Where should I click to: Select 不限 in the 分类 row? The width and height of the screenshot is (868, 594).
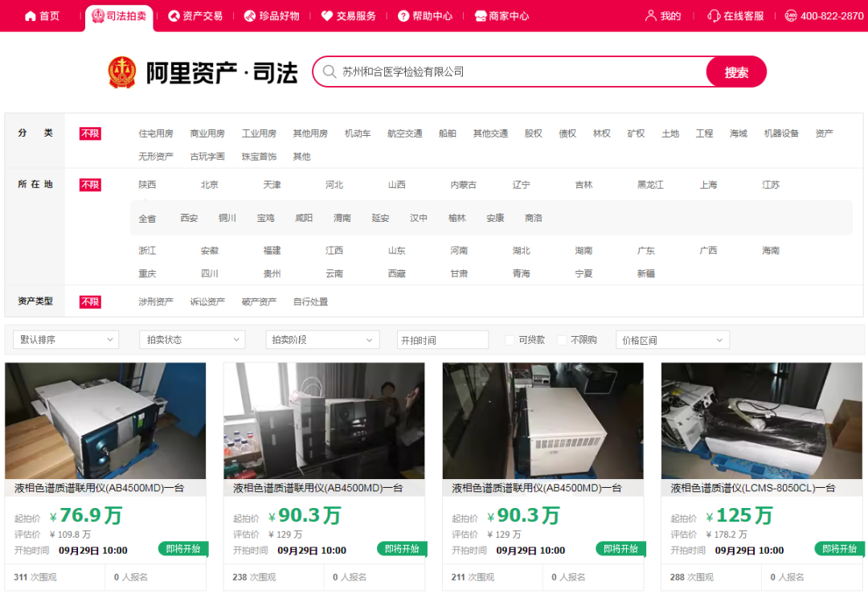(x=90, y=133)
